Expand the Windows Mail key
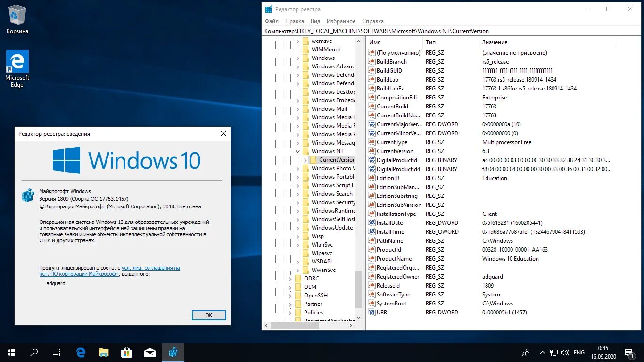644x362 pixels. [x=297, y=109]
